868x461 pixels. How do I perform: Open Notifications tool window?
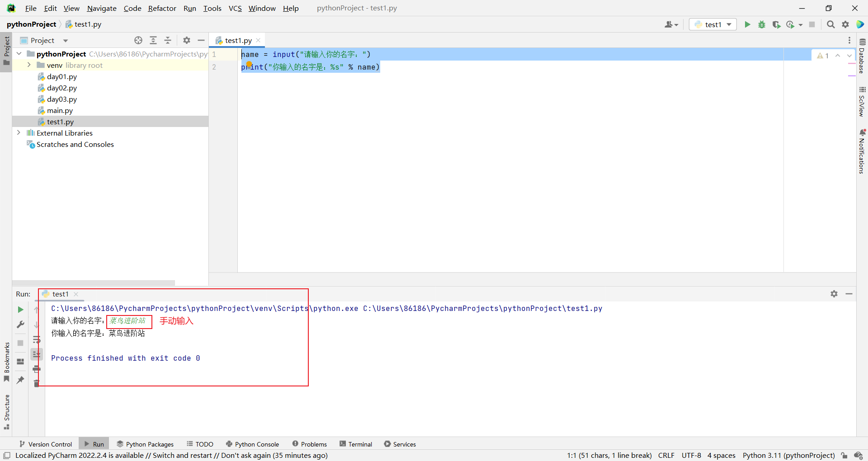[862, 151]
